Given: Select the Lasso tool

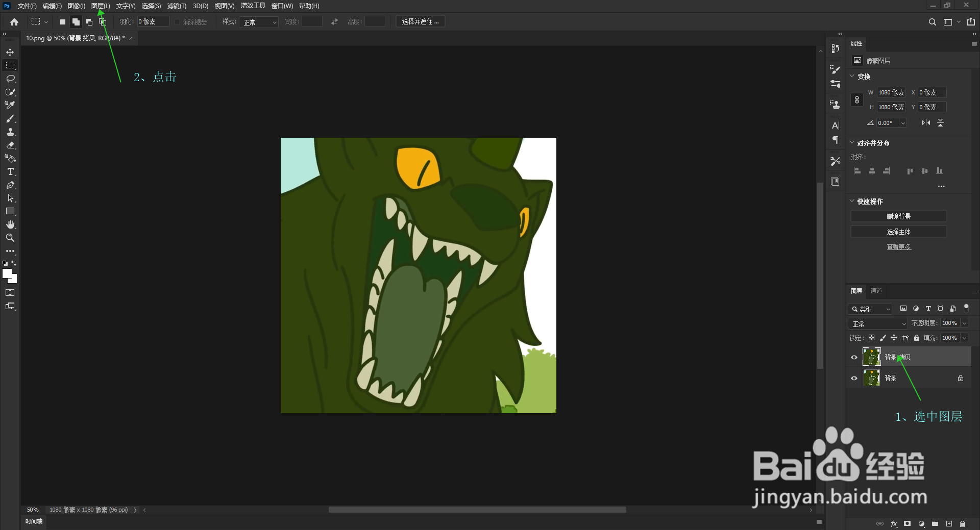Looking at the screenshot, I should coord(10,79).
